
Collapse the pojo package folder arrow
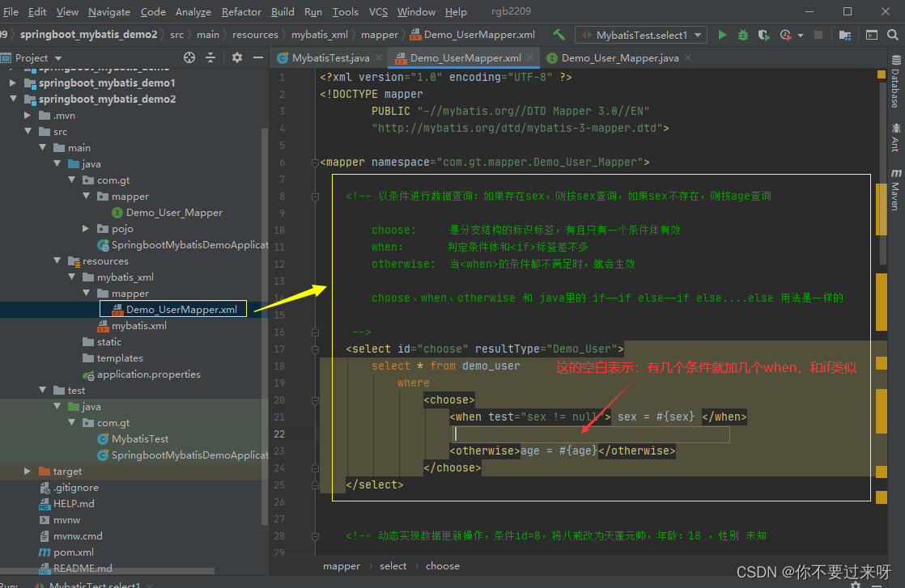tap(87, 229)
